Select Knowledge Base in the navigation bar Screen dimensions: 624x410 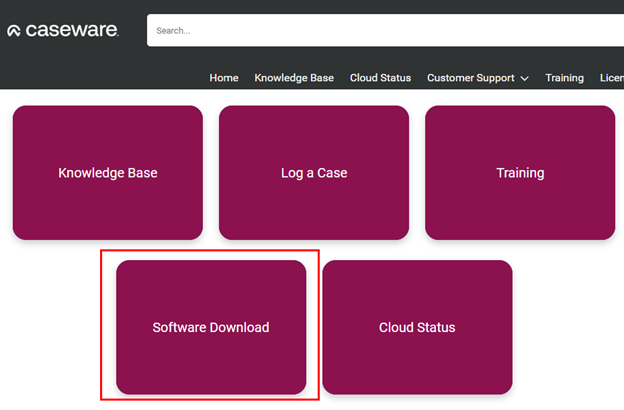294,78
